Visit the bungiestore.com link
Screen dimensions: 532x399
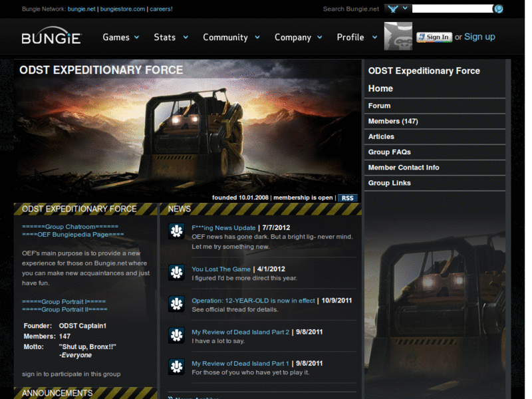122,9
